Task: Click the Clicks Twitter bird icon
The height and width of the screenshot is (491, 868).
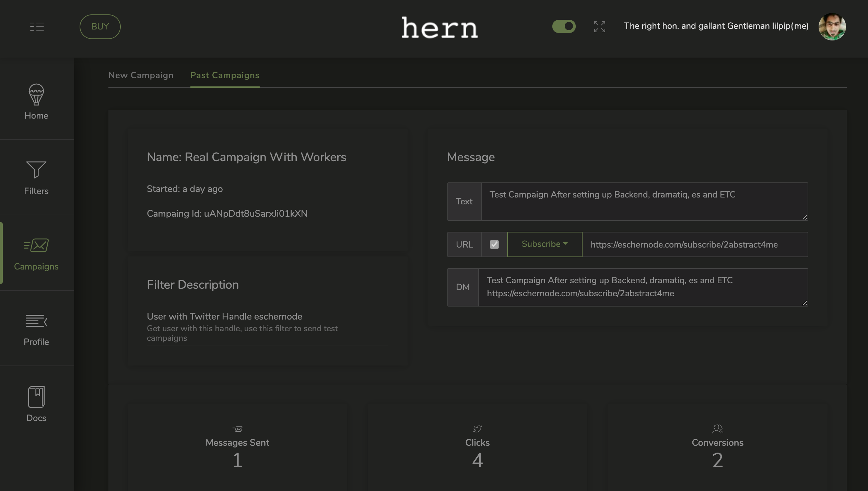Action: 477,429
